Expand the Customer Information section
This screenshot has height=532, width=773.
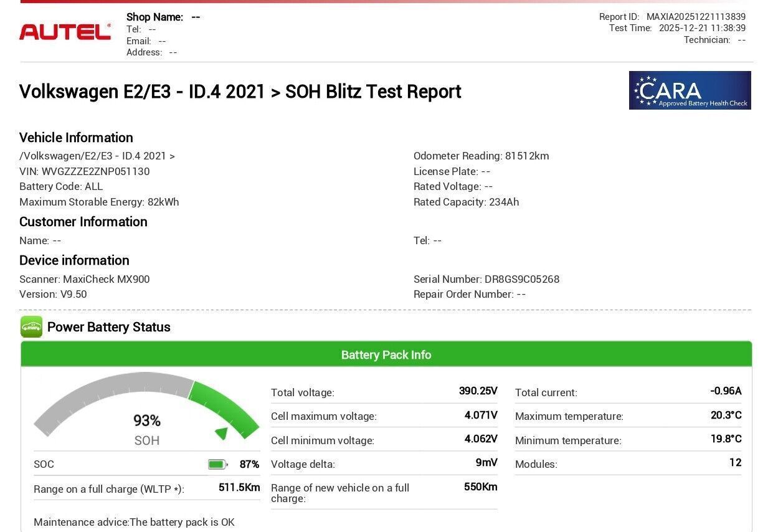pyautogui.click(x=83, y=222)
